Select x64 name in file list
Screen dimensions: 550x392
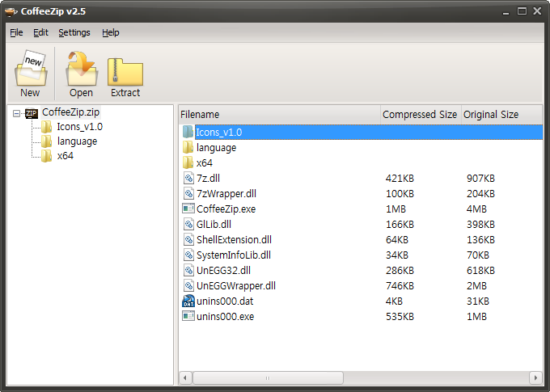click(205, 163)
